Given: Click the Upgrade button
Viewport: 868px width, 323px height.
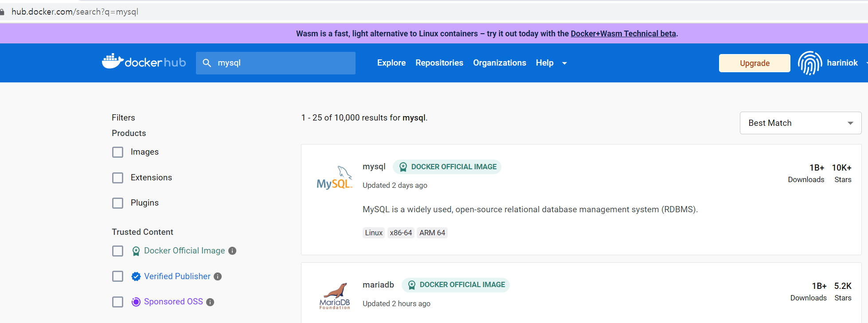Looking at the screenshot, I should [x=755, y=63].
